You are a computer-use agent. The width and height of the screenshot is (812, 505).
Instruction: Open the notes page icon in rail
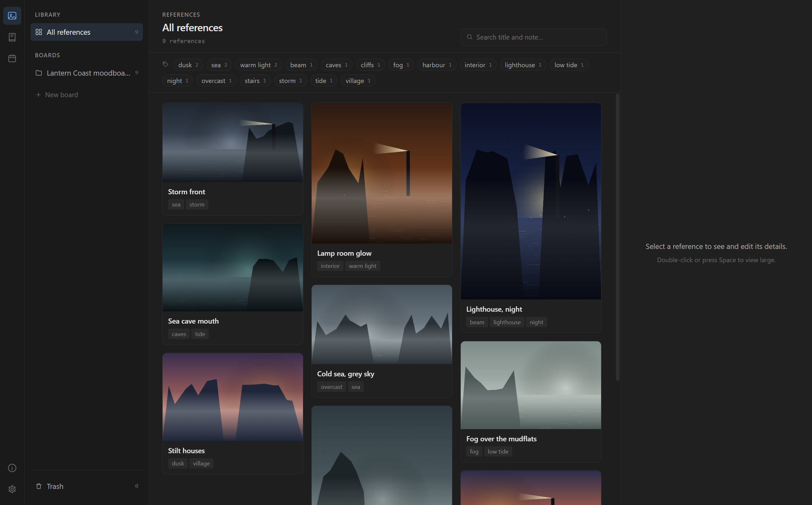12,37
